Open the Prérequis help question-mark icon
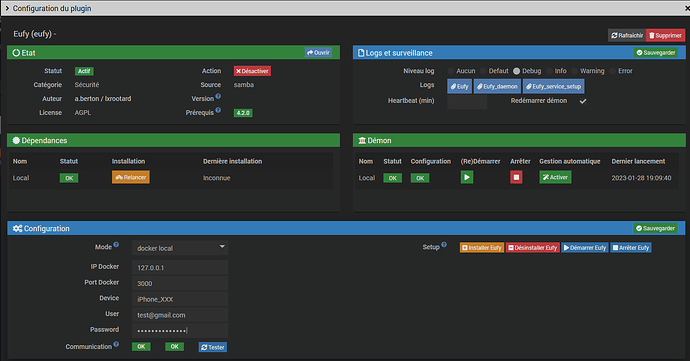690x361 pixels. (x=218, y=110)
